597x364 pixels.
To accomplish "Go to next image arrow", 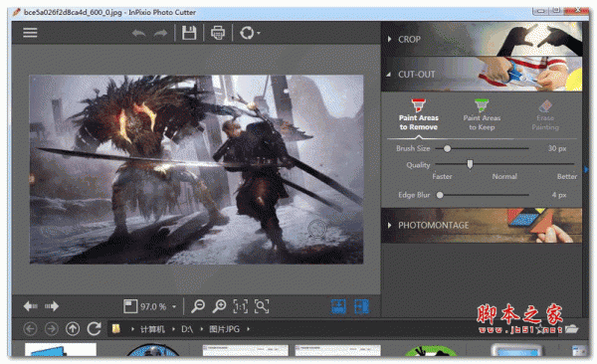I will (52, 306).
